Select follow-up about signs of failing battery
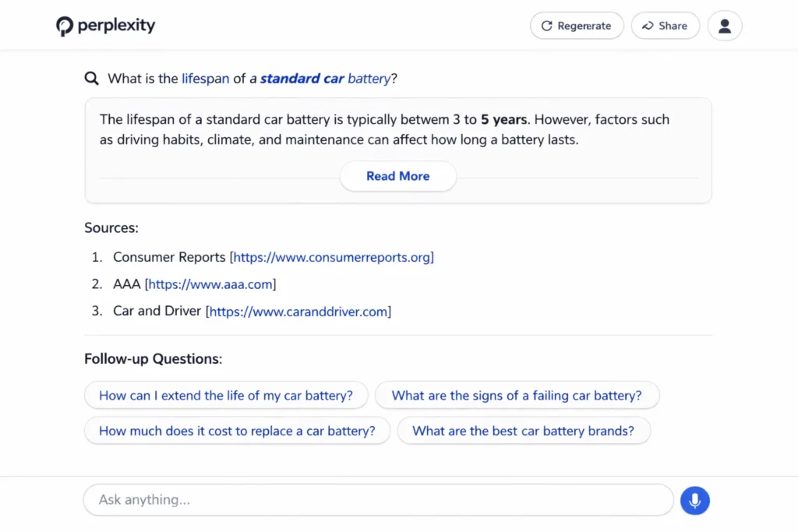The height and width of the screenshot is (532, 798). [x=517, y=395]
